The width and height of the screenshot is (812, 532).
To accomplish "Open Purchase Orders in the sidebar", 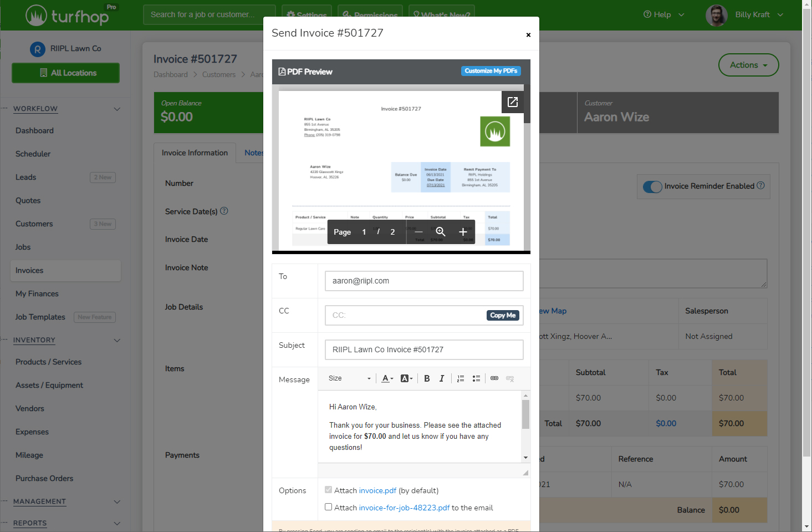I will coord(44,478).
